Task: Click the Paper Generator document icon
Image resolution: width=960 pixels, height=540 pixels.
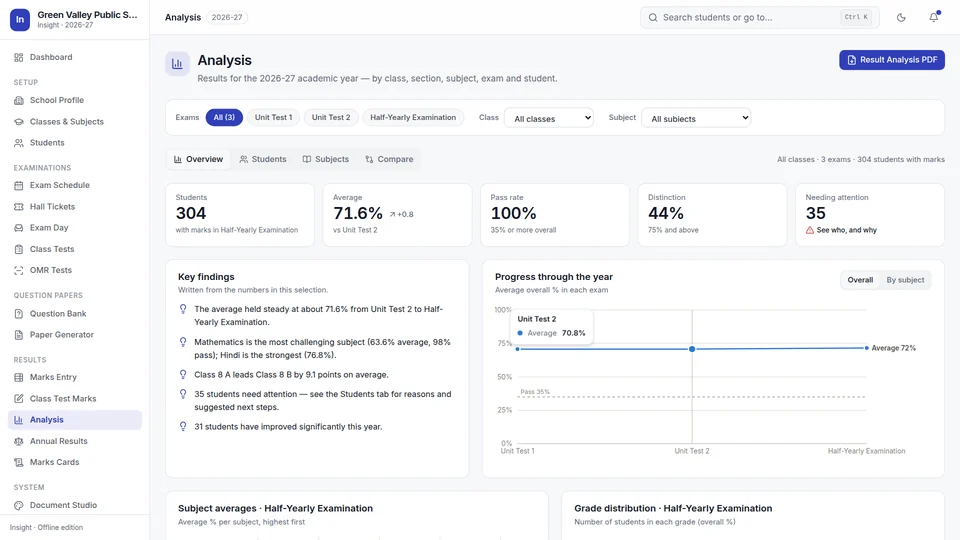Action: pyautogui.click(x=18, y=335)
